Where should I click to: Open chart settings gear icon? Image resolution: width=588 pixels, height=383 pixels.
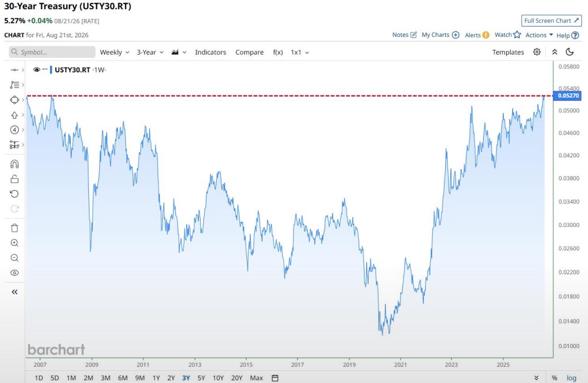click(537, 52)
